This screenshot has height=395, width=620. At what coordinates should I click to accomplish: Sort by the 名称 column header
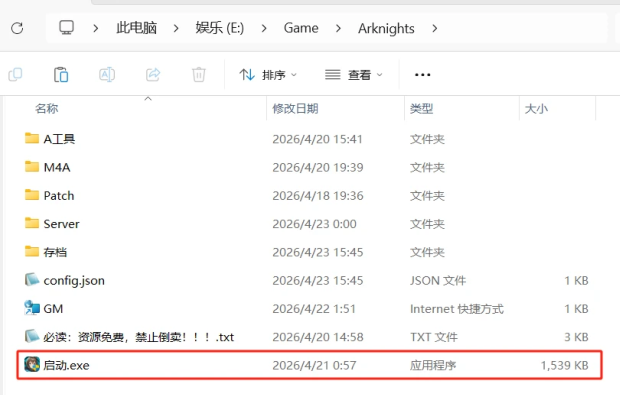coord(47,108)
